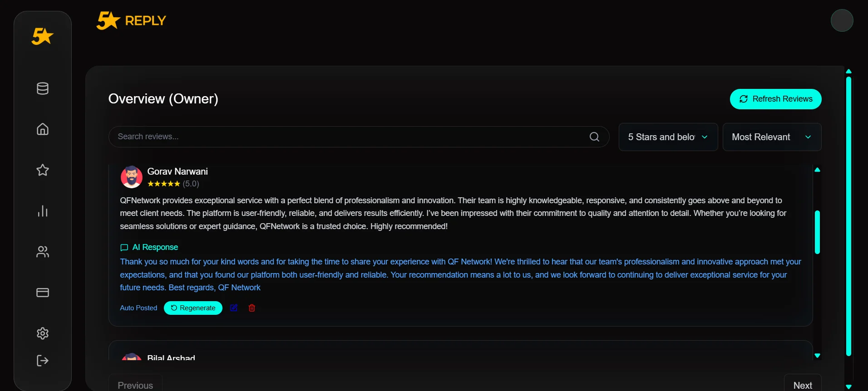Click review list scroll up arrow

817,170
